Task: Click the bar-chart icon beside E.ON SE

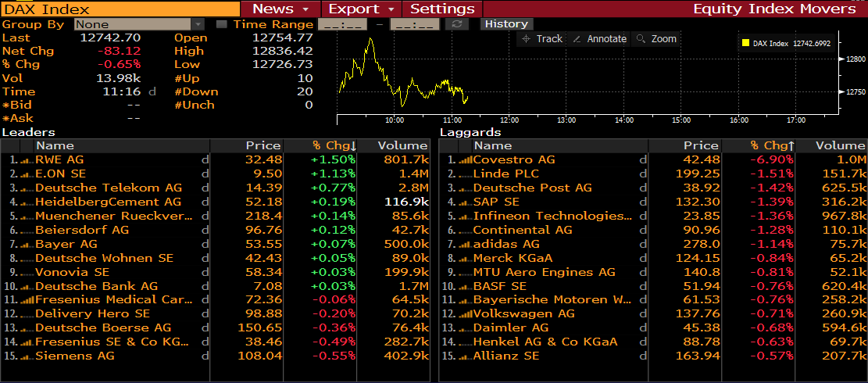Action: click(x=27, y=174)
